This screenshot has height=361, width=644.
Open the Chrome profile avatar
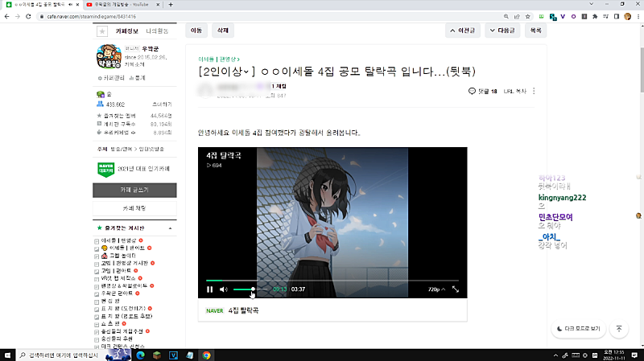[627, 16]
